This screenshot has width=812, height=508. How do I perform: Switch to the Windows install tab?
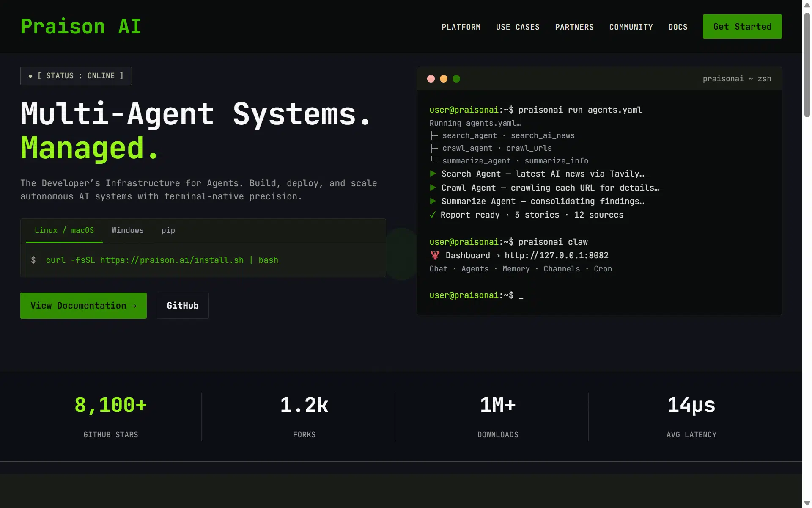[128, 230]
